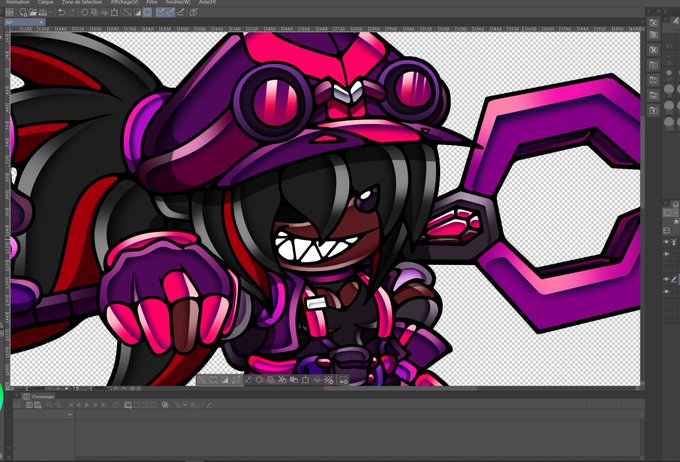Click the Scale/Rotate transform icon in command bar

(114, 12)
